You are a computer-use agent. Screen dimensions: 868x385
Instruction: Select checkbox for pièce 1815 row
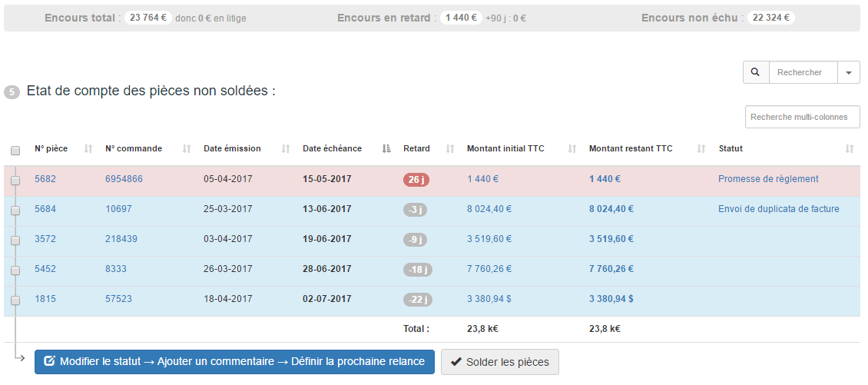[x=15, y=300]
